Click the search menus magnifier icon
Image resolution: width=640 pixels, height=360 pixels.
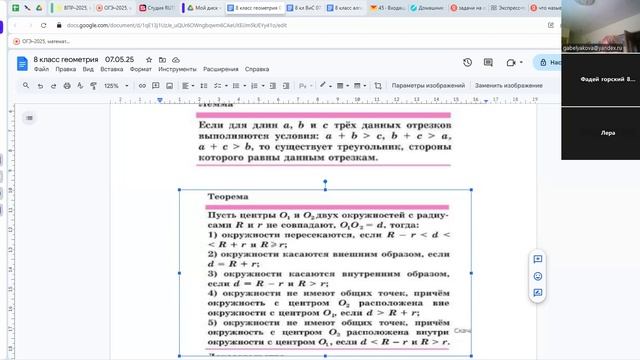(26, 86)
